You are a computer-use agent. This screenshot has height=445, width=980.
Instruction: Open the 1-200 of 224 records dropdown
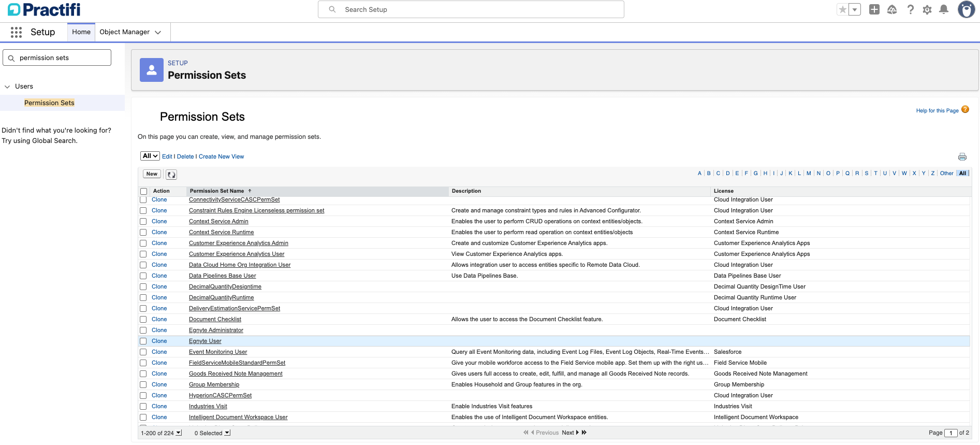(x=179, y=433)
